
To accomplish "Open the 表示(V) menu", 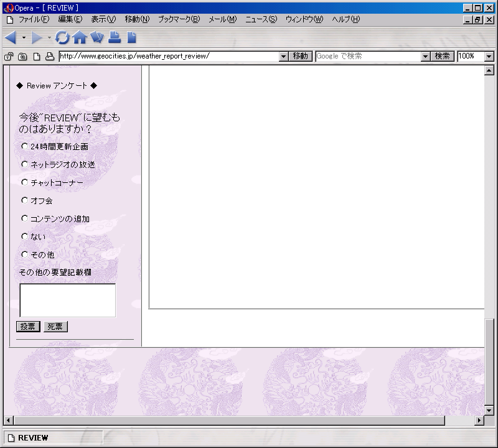I will tap(103, 19).
